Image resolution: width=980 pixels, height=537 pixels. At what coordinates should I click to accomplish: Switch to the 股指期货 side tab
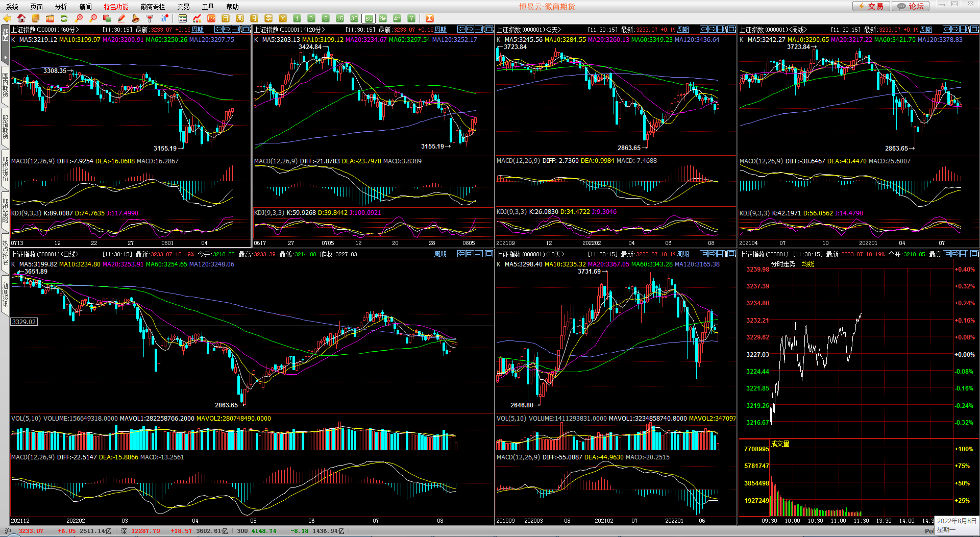point(5,127)
